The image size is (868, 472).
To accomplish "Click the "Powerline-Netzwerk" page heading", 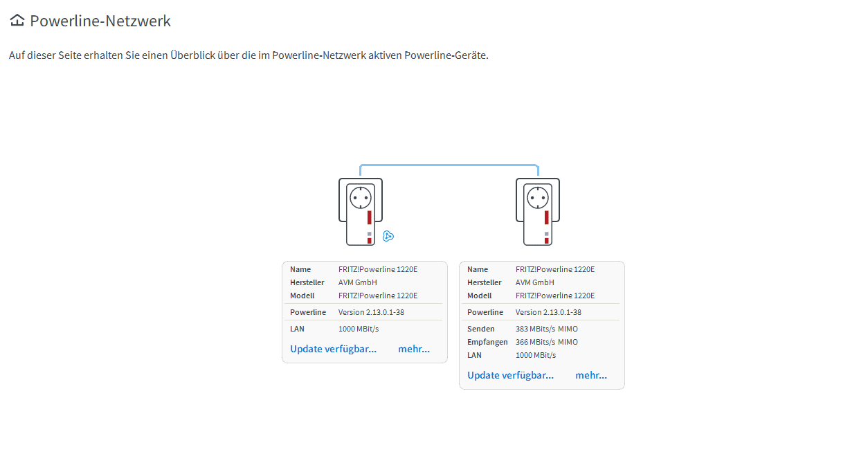I will click(100, 21).
